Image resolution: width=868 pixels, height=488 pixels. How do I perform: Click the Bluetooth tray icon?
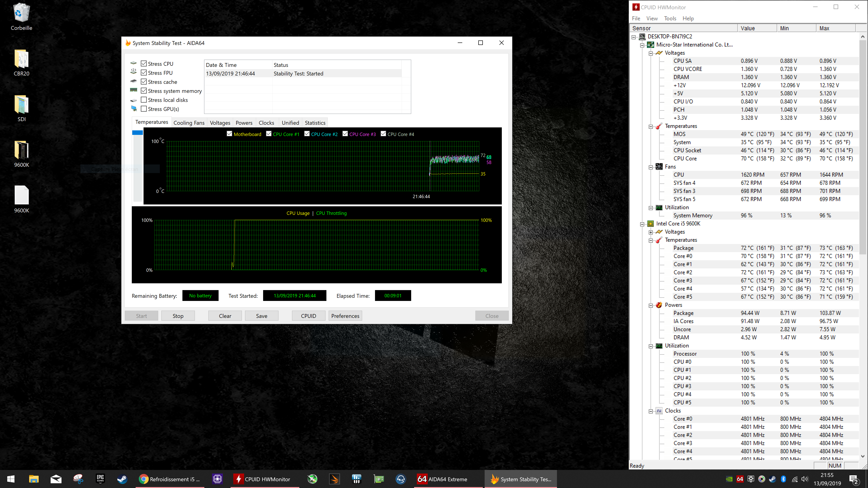(783, 479)
